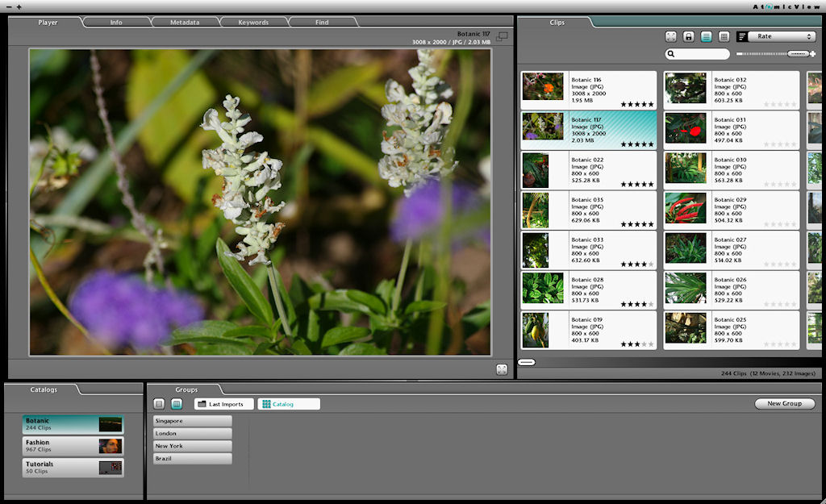Expand the player image to fullscreen
This screenshot has width=826, height=504.
502,369
